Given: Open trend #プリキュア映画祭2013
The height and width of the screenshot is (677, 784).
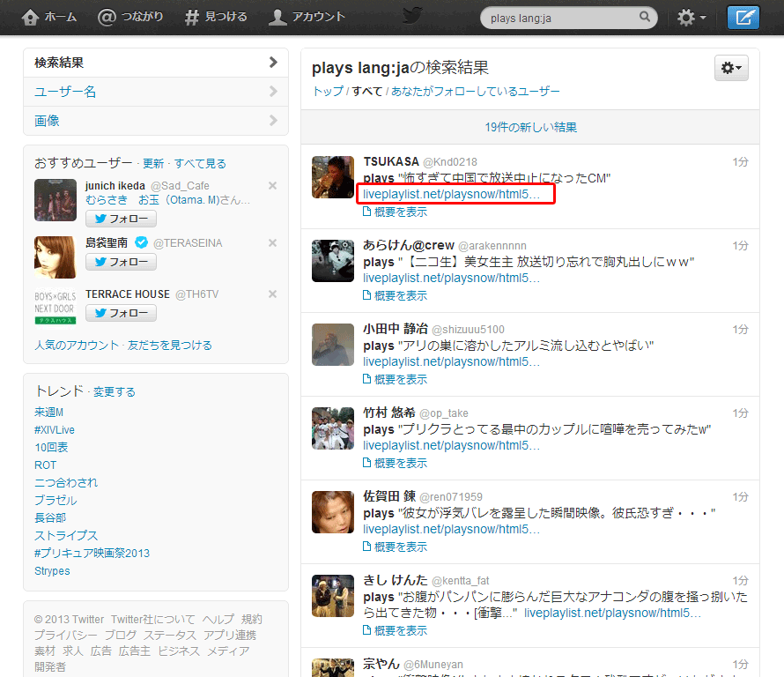Looking at the screenshot, I should [x=92, y=553].
